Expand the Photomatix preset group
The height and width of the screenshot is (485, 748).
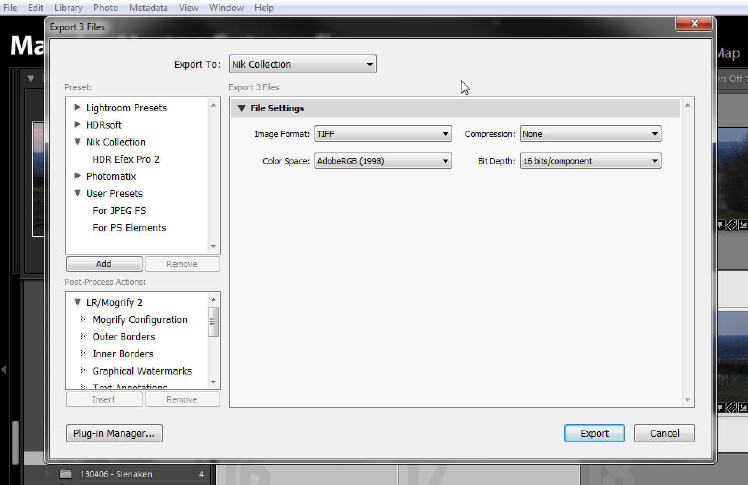(77, 176)
